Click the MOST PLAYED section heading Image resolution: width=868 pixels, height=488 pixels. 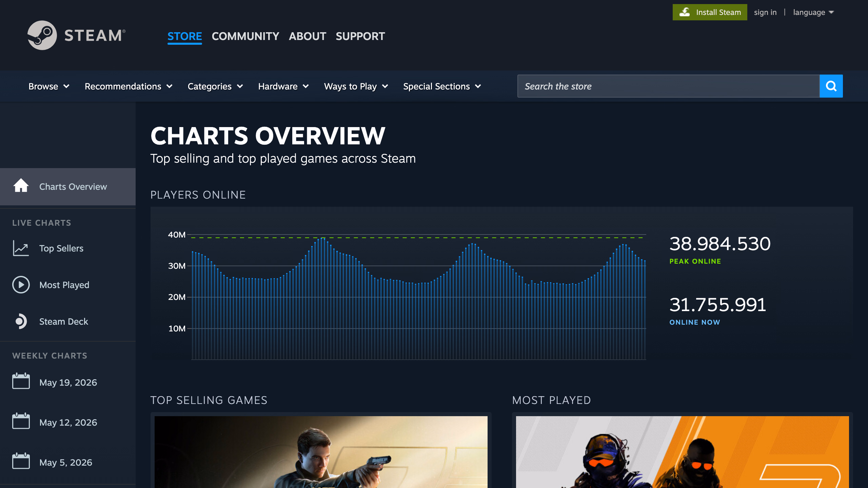[552, 400]
